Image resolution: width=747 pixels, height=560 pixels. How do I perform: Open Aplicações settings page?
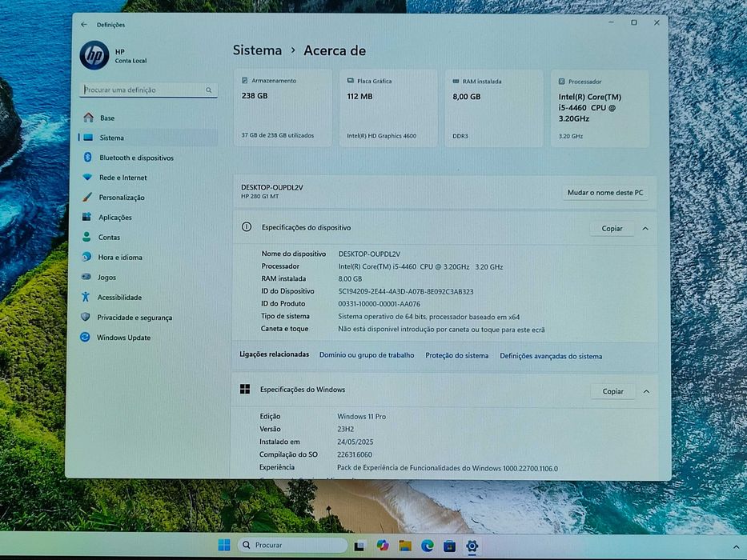(x=148, y=217)
